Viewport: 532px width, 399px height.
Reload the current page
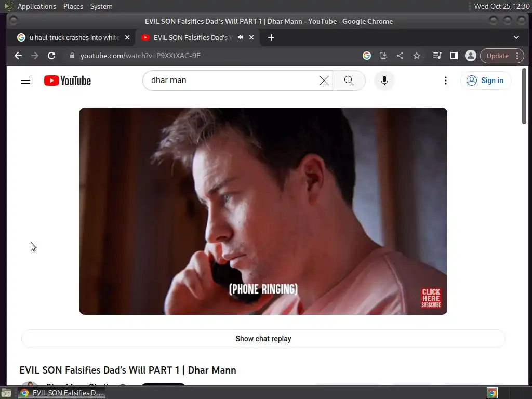pyautogui.click(x=51, y=56)
